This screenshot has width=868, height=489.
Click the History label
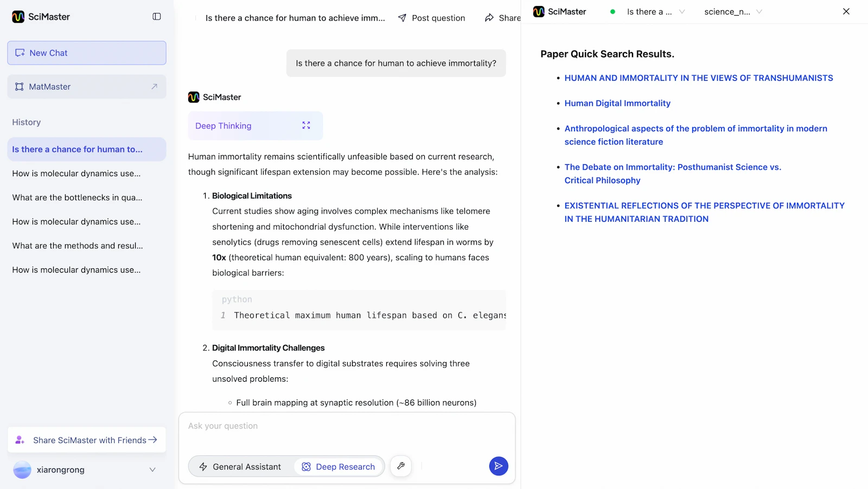[27, 123]
